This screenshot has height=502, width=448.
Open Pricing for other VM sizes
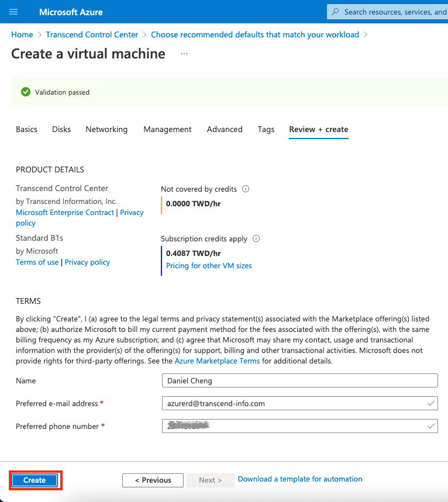point(209,266)
